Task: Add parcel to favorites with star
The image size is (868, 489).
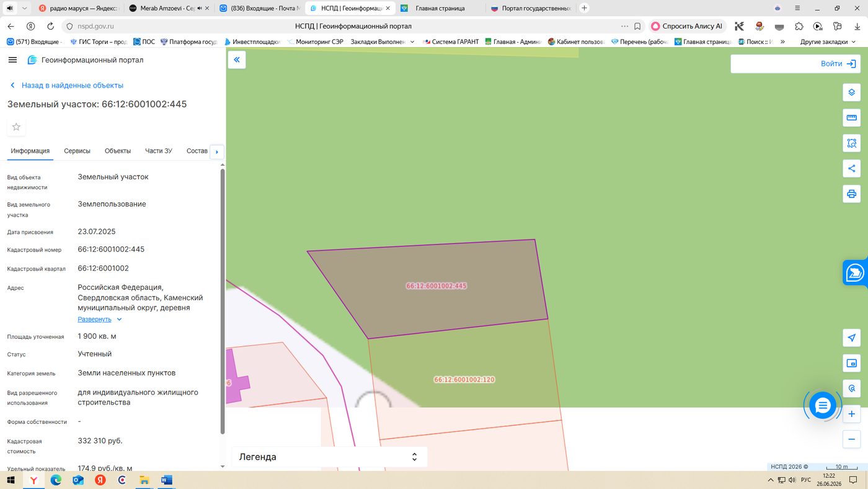Action: [16, 127]
